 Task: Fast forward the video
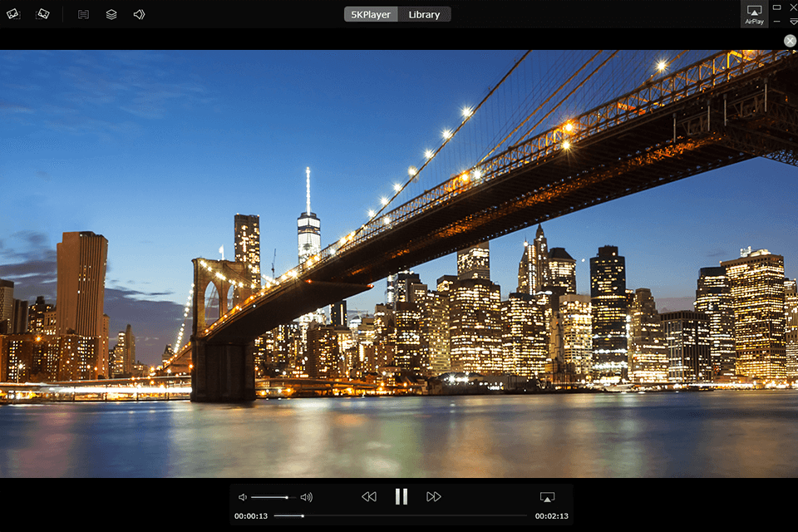[x=434, y=496]
